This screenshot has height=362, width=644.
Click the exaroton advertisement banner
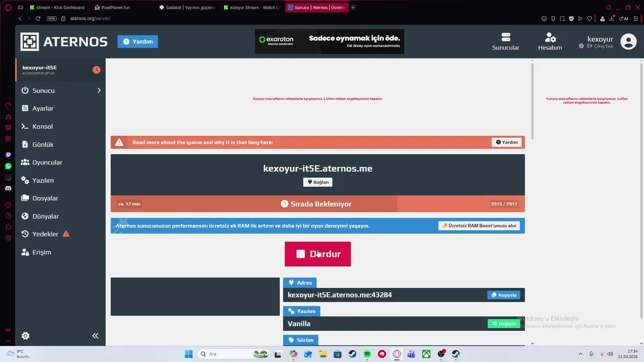[330, 41]
